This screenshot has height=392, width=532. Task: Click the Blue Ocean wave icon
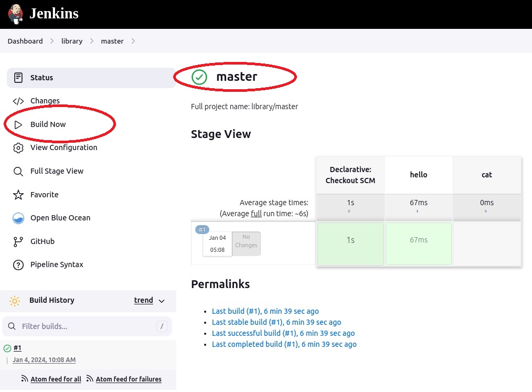click(x=18, y=218)
